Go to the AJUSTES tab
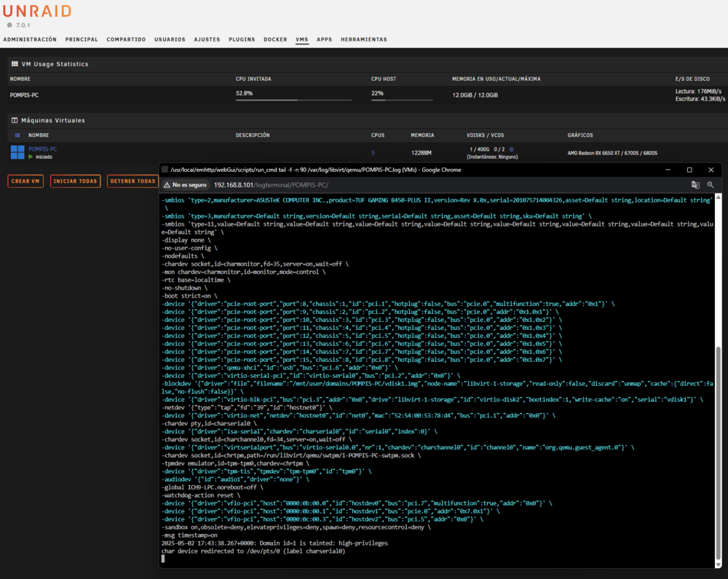The image size is (728, 579). pos(207,39)
